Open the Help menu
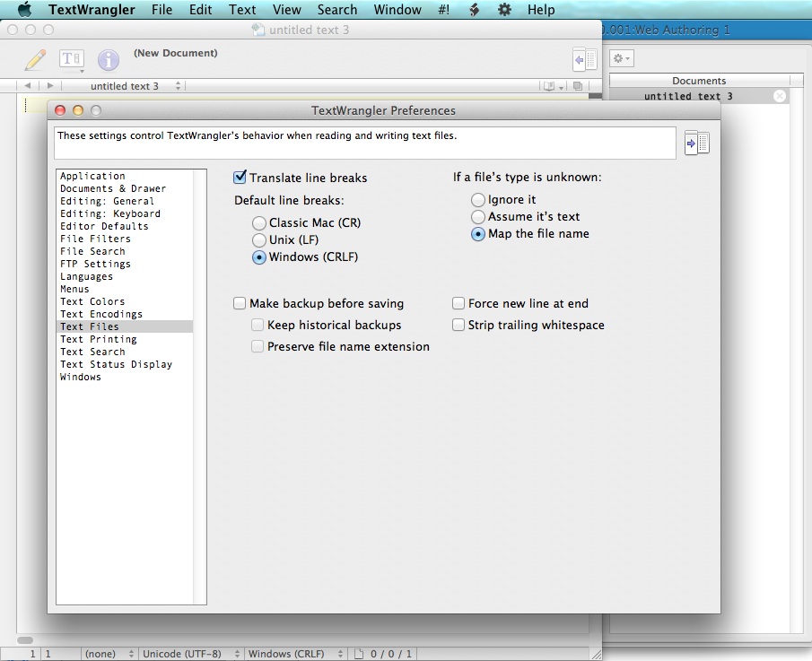This screenshot has height=661, width=812. coord(541,9)
